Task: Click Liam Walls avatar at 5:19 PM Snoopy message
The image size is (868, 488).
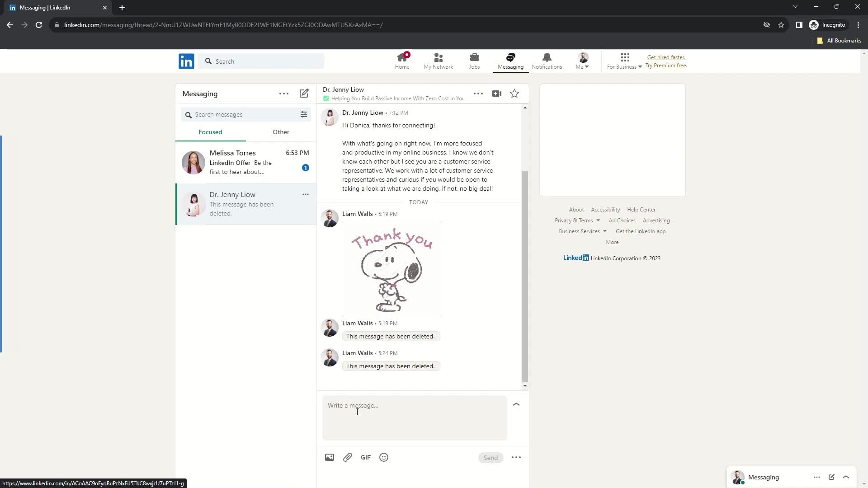Action: click(x=330, y=219)
